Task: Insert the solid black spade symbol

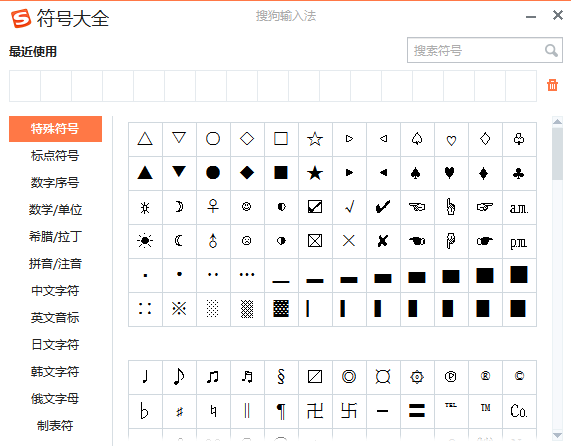Action: (417, 173)
